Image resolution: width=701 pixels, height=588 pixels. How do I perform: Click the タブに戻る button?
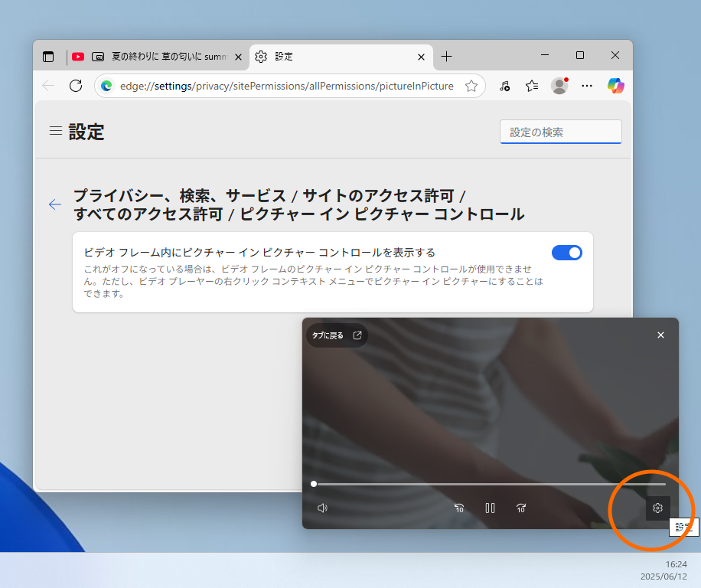(x=336, y=335)
